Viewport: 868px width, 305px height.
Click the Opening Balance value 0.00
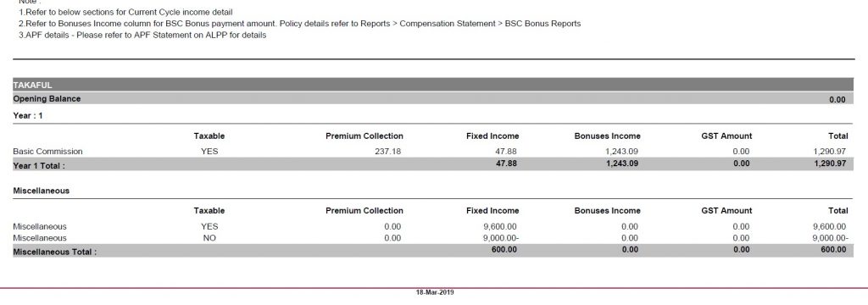837,100
